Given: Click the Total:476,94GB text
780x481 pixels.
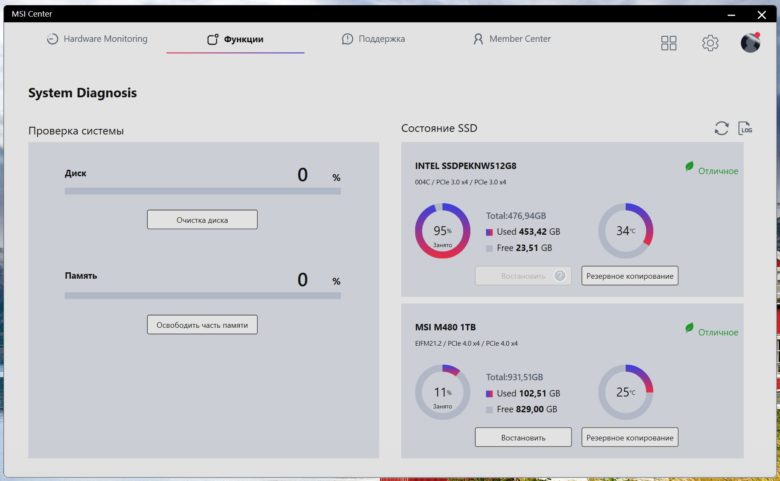Looking at the screenshot, I should (x=516, y=216).
